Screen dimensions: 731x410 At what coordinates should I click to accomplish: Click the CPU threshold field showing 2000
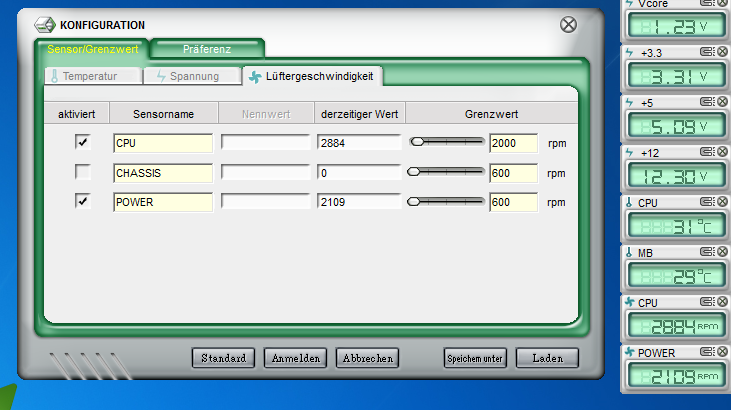click(x=513, y=143)
